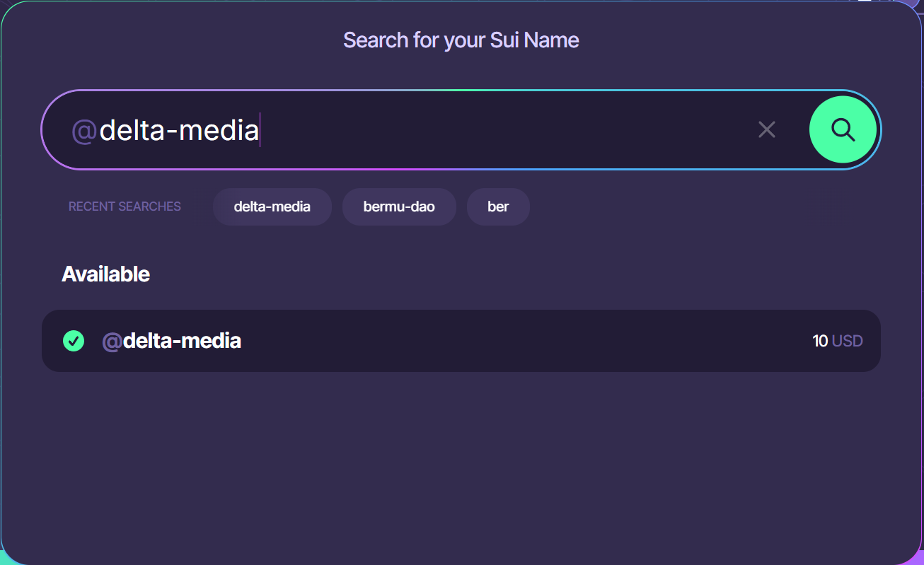924x565 pixels.
Task: Click the Search for your Sui Name title
Action: click(461, 40)
